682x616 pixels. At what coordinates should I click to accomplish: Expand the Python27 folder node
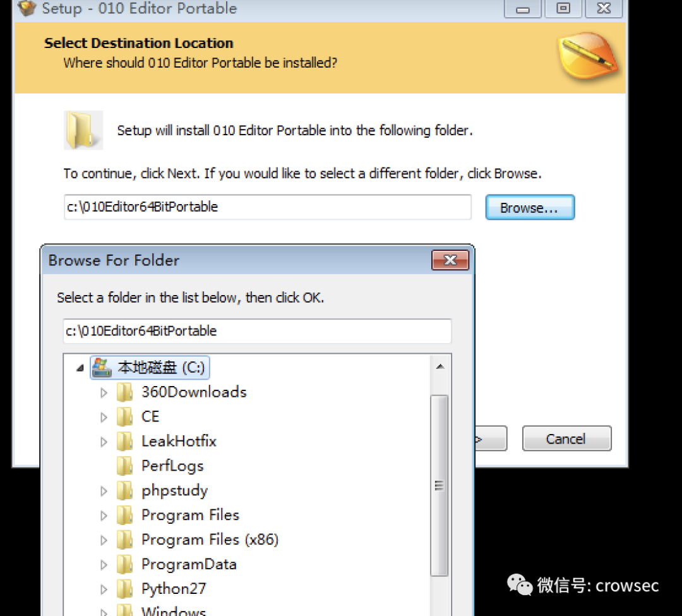[104, 589]
